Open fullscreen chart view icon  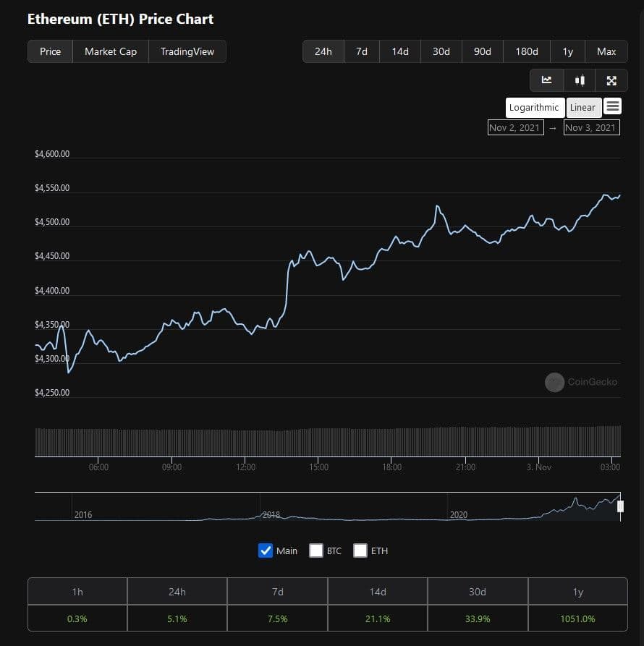coord(611,80)
